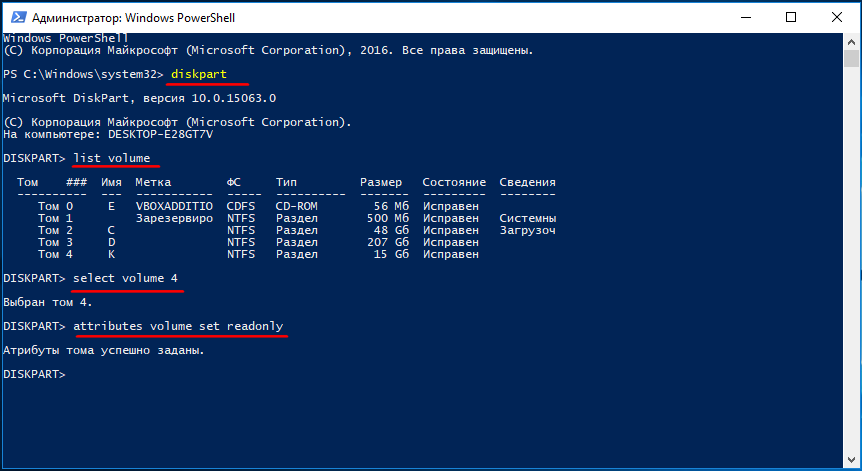Click the 'Тип' column header
This screenshot has height=471, width=862.
click(x=286, y=182)
